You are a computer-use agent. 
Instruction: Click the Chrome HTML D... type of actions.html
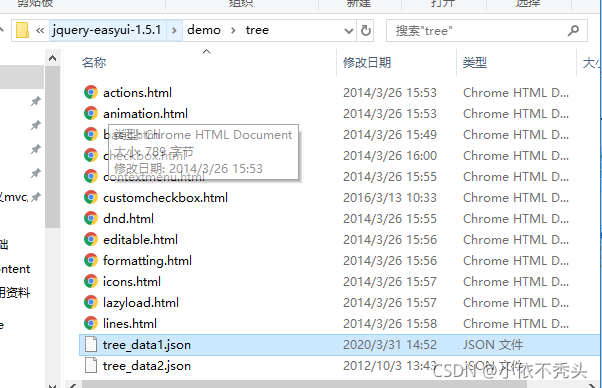click(x=516, y=92)
